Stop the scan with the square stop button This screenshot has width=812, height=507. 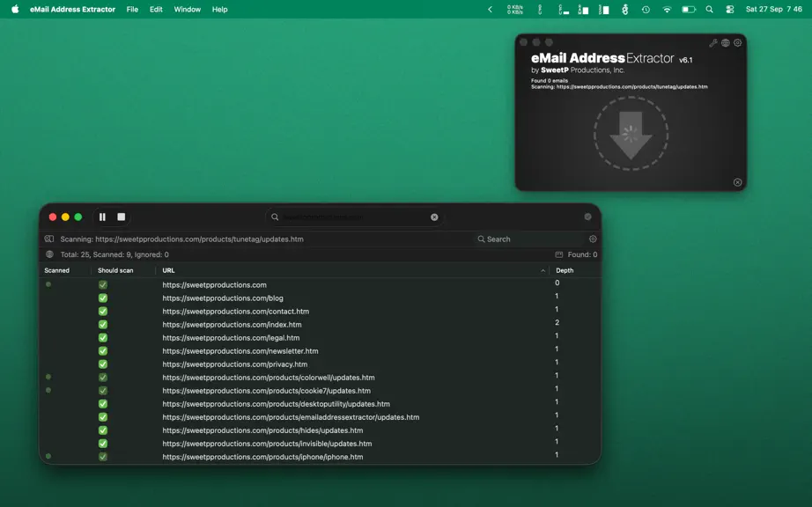(122, 217)
